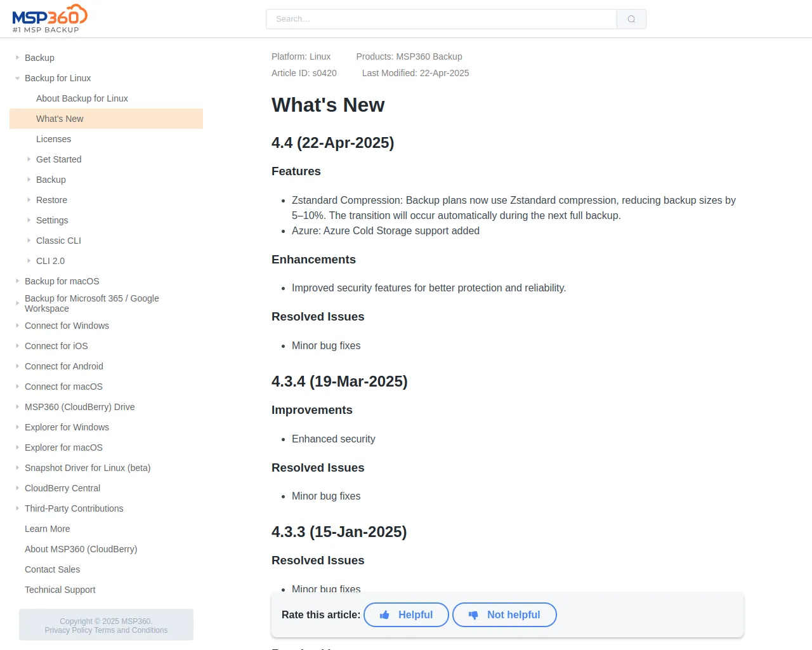Open Connect for Windows section
Screen dimensions: 812x650
tap(67, 326)
